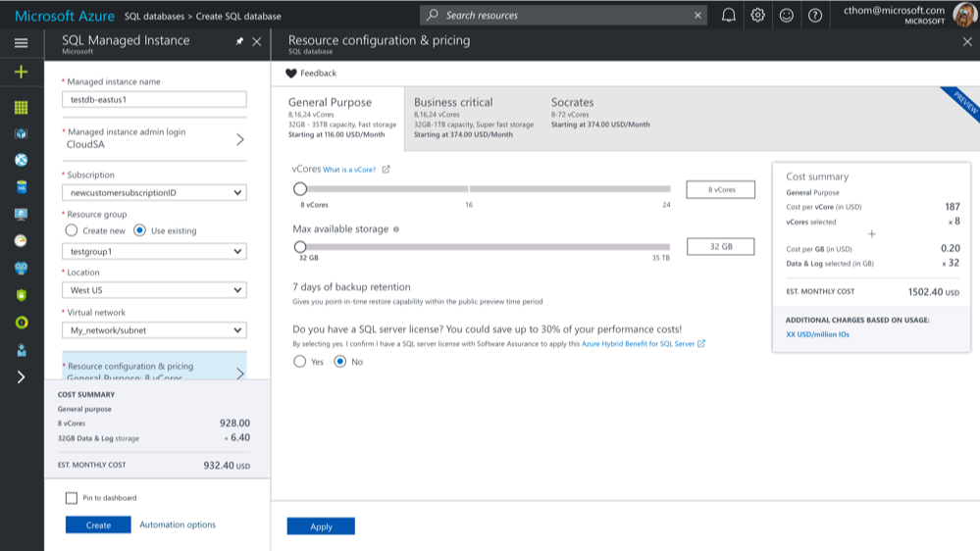Click Max available storage info icon
This screenshot has width=980, height=551.
tap(396, 229)
